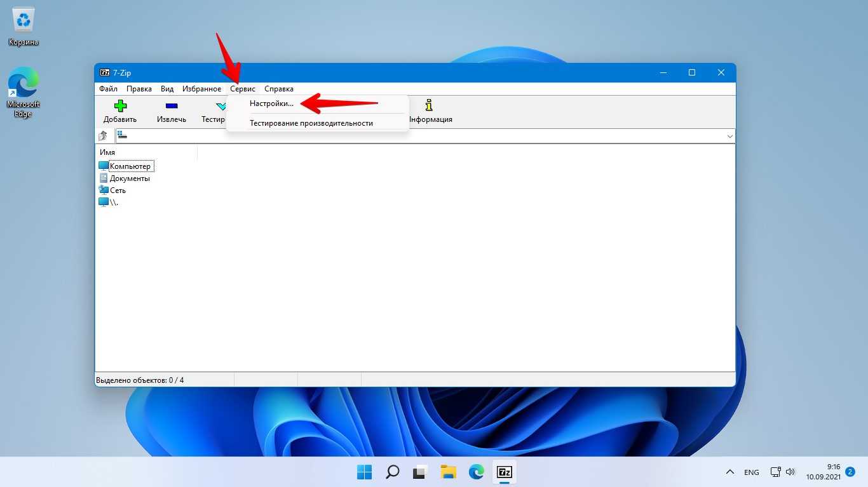Show hidden system tray icons chevron

point(730,472)
